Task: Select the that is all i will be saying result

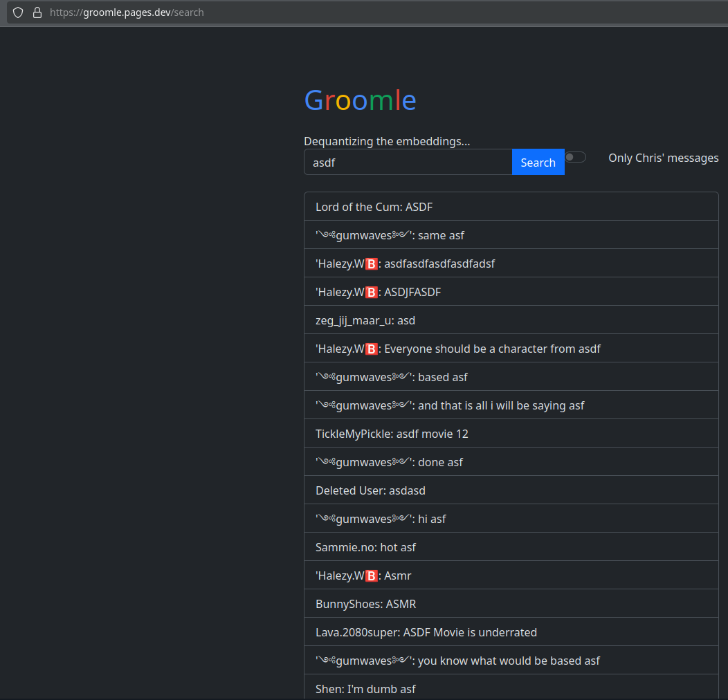Action: [511, 405]
